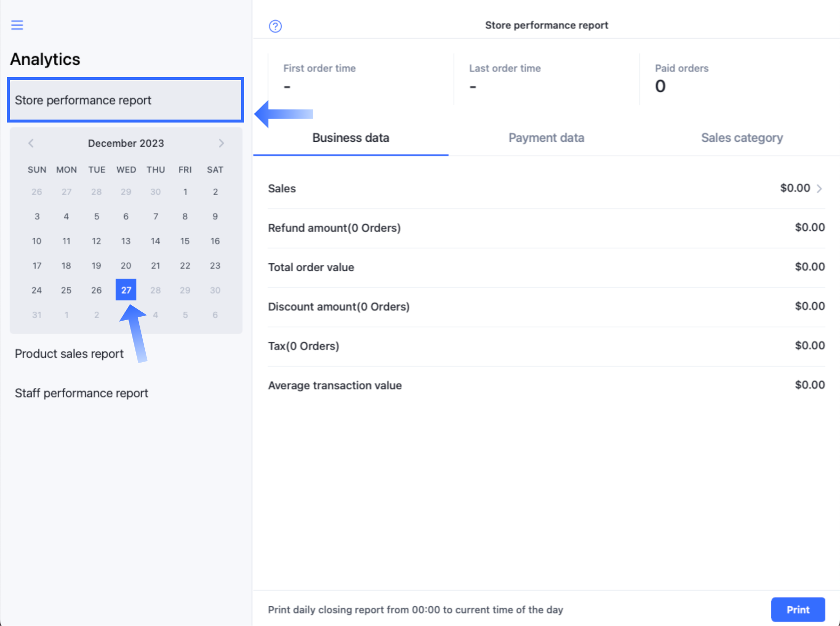This screenshot has height=626, width=840.
Task: Expand Sales details chevron
Action: 819,189
